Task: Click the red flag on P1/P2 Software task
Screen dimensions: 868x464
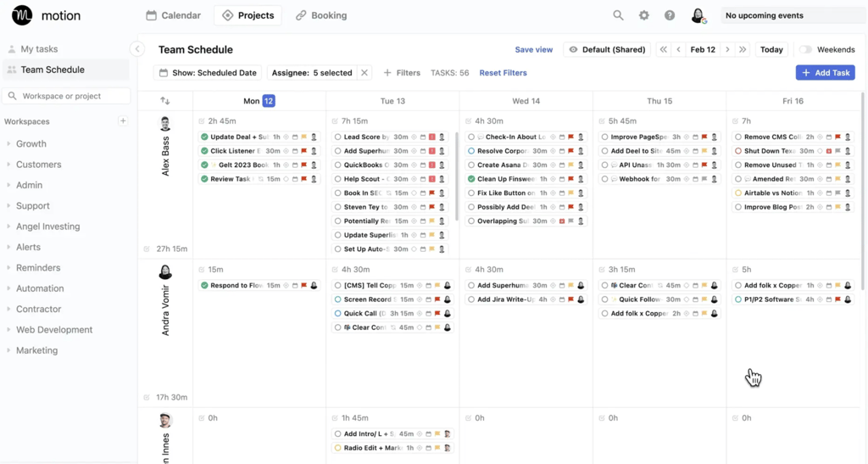Action: [x=838, y=299]
